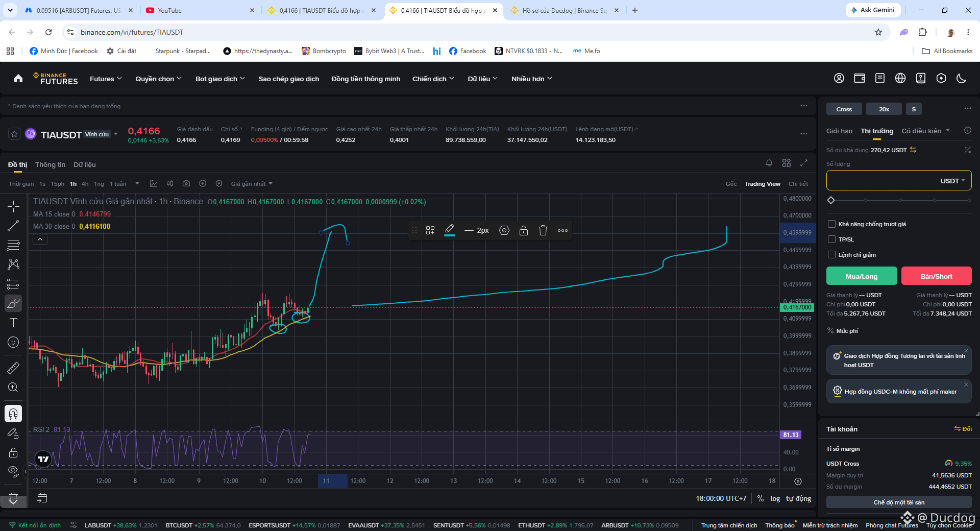Open the Giá gần nhất price dropdown
This screenshot has width=980, height=531.
(252, 184)
